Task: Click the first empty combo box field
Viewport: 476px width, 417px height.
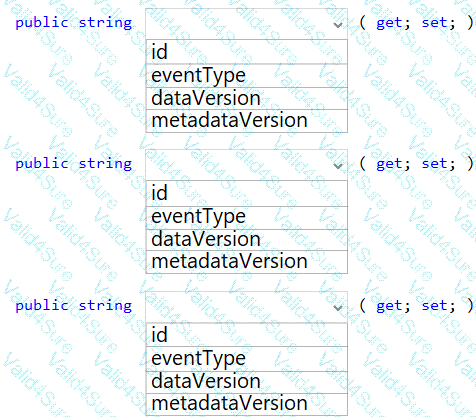Action: tap(247, 24)
